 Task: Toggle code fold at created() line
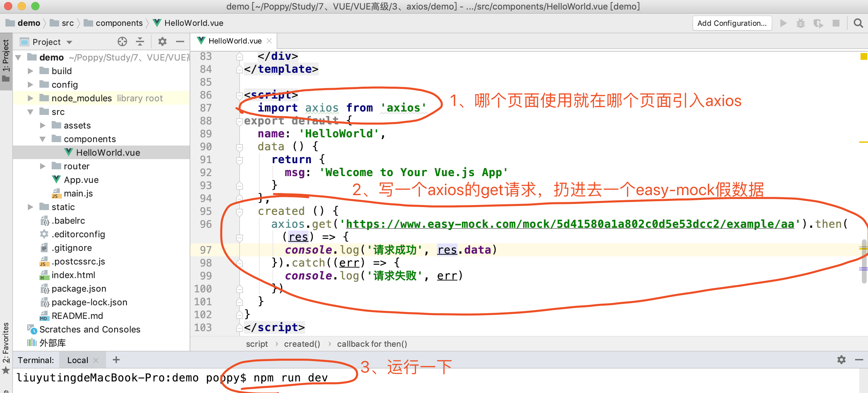click(x=240, y=212)
